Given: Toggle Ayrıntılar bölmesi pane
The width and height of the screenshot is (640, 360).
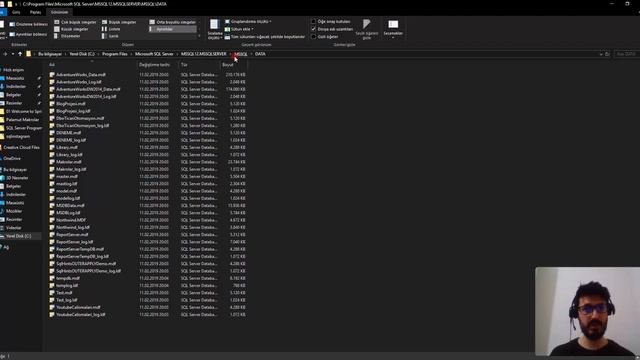Looking at the screenshot, I should (29, 34).
